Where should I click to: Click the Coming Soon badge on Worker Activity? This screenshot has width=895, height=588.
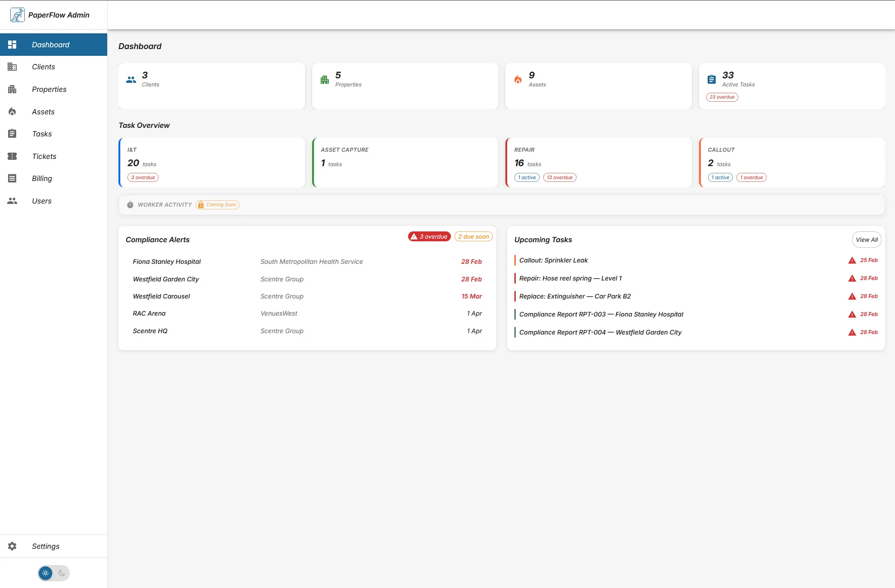(217, 205)
